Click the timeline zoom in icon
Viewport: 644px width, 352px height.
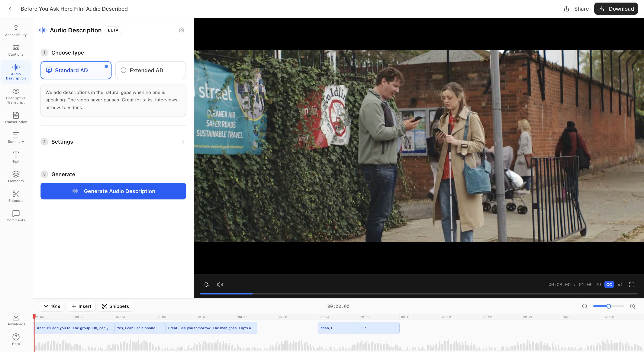[632, 306]
